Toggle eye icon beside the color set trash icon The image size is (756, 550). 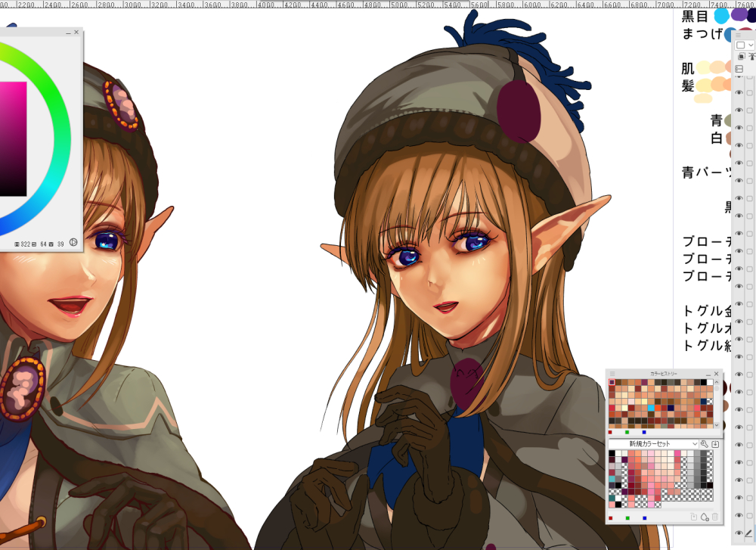coord(739,515)
